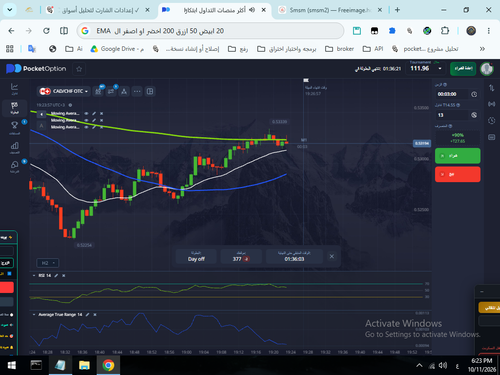Edit first Moving Average with pencil
This screenshot has height=375, width=500.
tap(94, 113)
